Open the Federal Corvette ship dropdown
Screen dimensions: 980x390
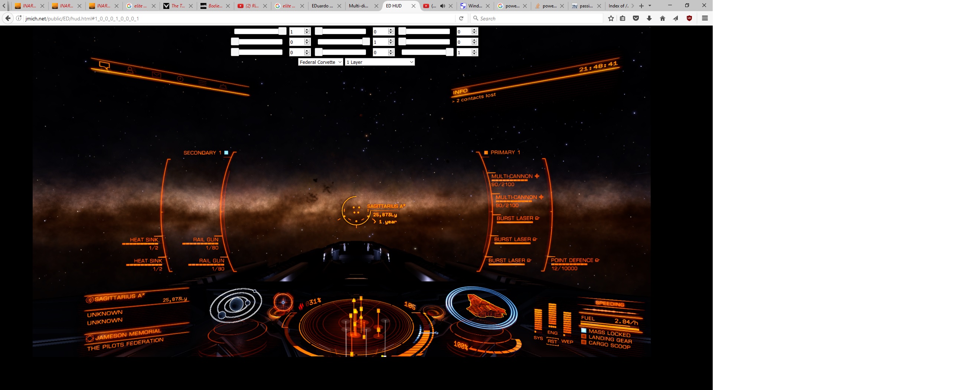click(320, 62)
